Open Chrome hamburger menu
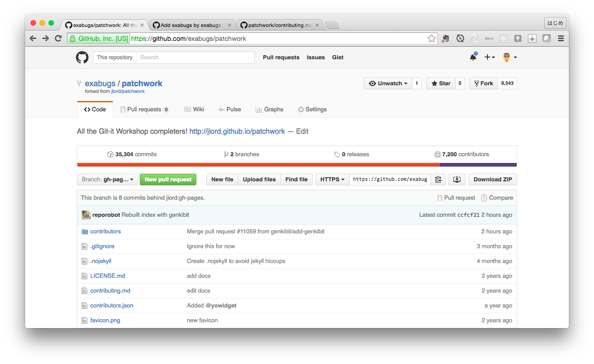This screenshot has height=364, width=594. coord(561,39)
